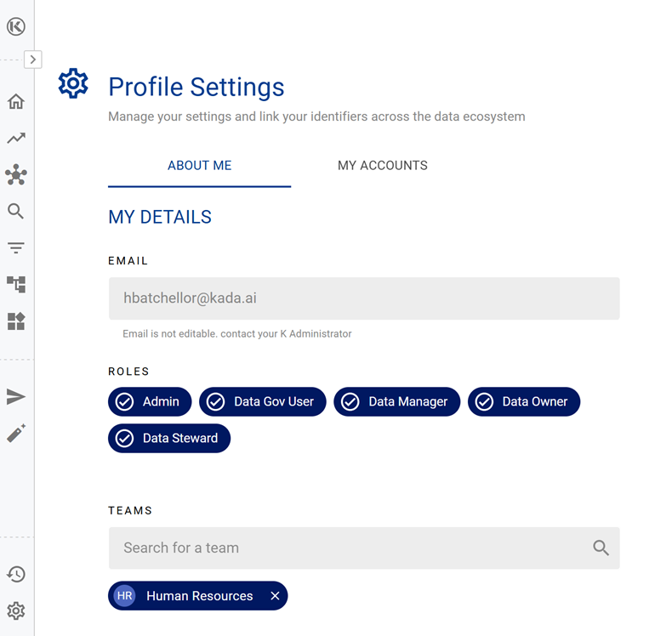Click the K logo in sidebar
The height and width of the screenshot is (636, 672).
tap(15, 26)
